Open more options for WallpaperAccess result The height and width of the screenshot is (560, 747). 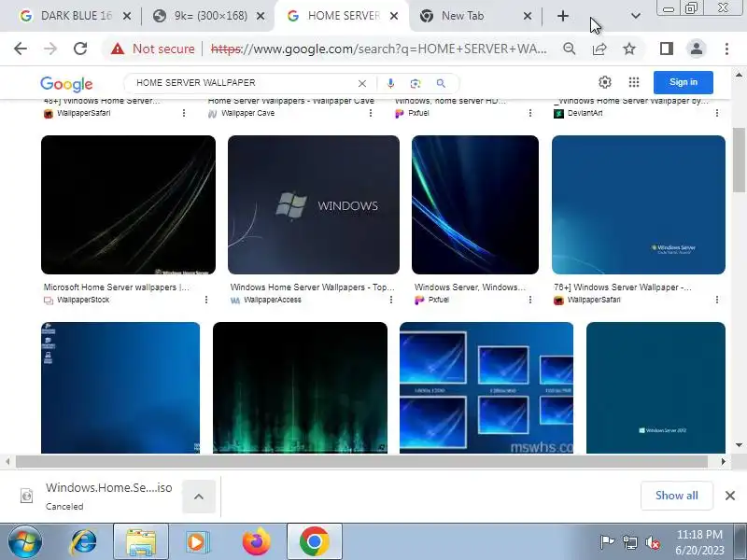(x=391, y=300)
